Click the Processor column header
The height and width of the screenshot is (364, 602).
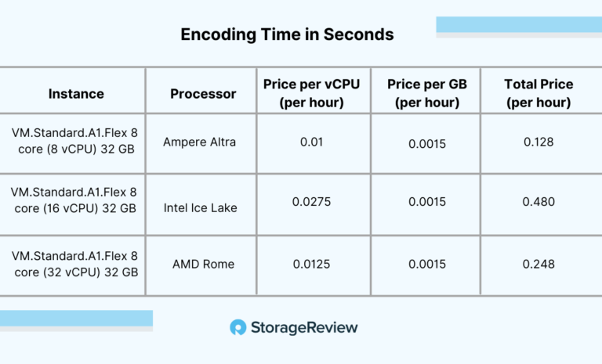203,94
